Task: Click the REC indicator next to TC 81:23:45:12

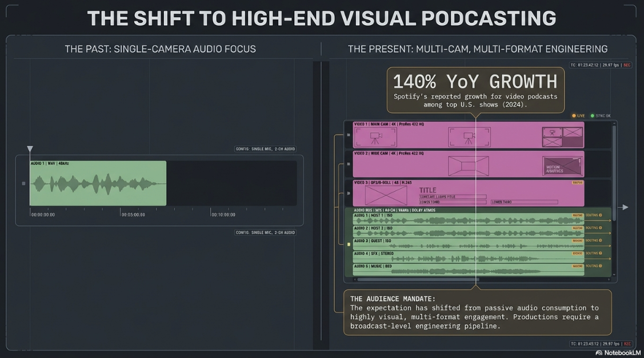Action: pyautogui.click(x=627, y=344)
